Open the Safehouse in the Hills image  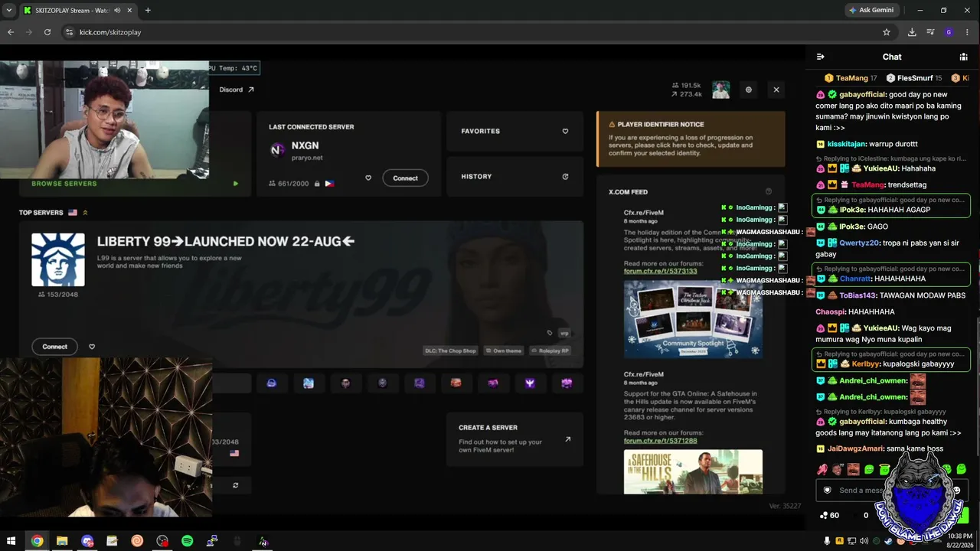pyautogui.click(x=693, y=471)
